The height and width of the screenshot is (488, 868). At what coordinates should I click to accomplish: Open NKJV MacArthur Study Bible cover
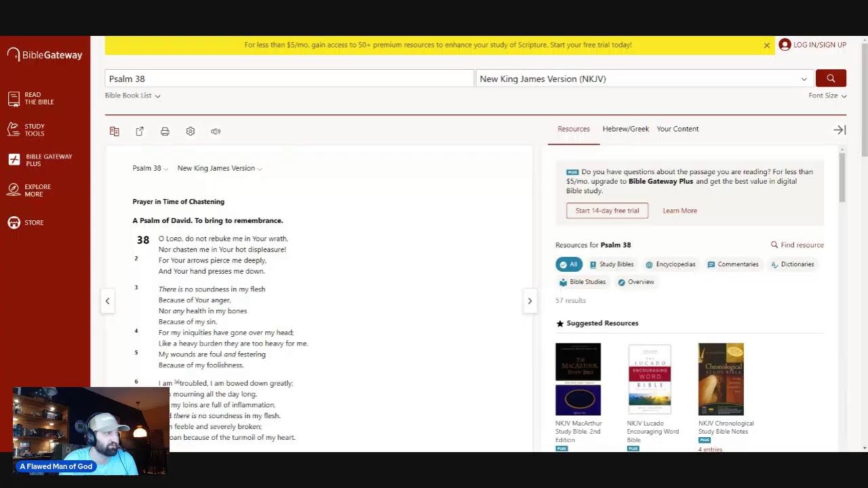578,379
